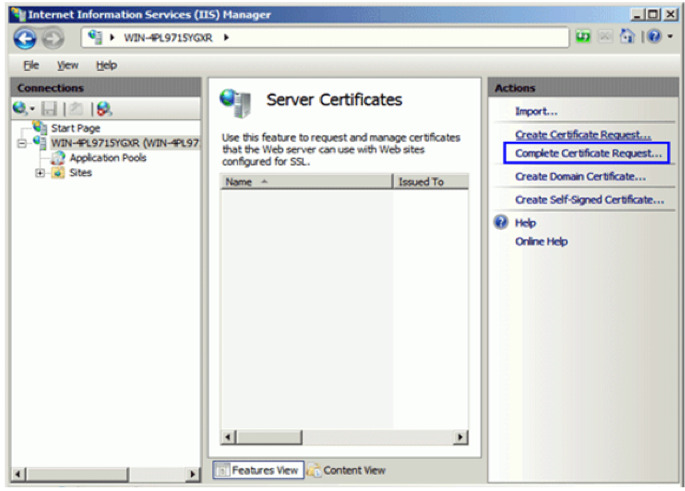The width and height of the screenshot is (685, 491).
Task: Minimize the IIS Manager window
Action: pyautogui.click(x=637, y=14)
